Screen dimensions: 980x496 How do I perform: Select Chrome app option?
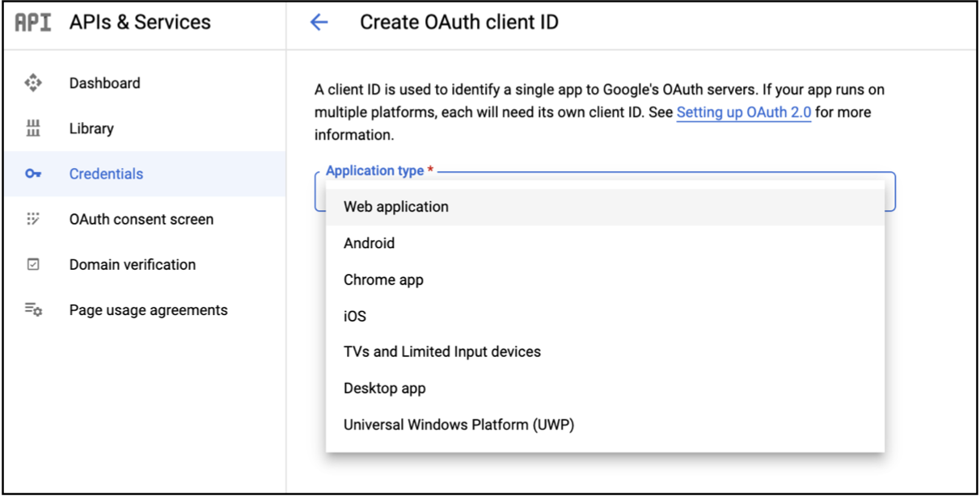click(605, 280)
